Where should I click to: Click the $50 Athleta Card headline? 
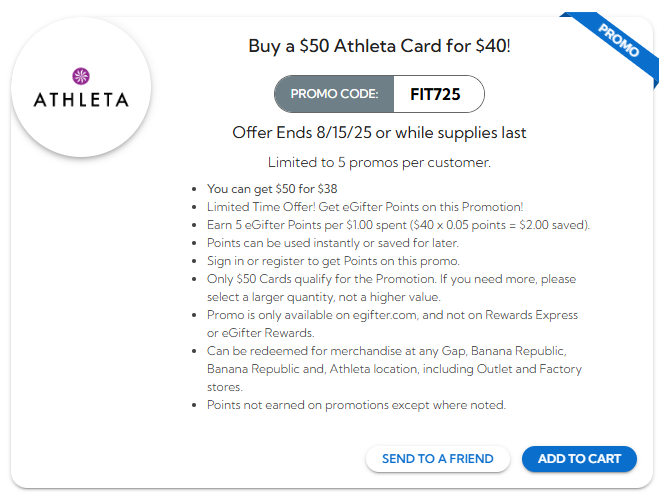point(379,46)
